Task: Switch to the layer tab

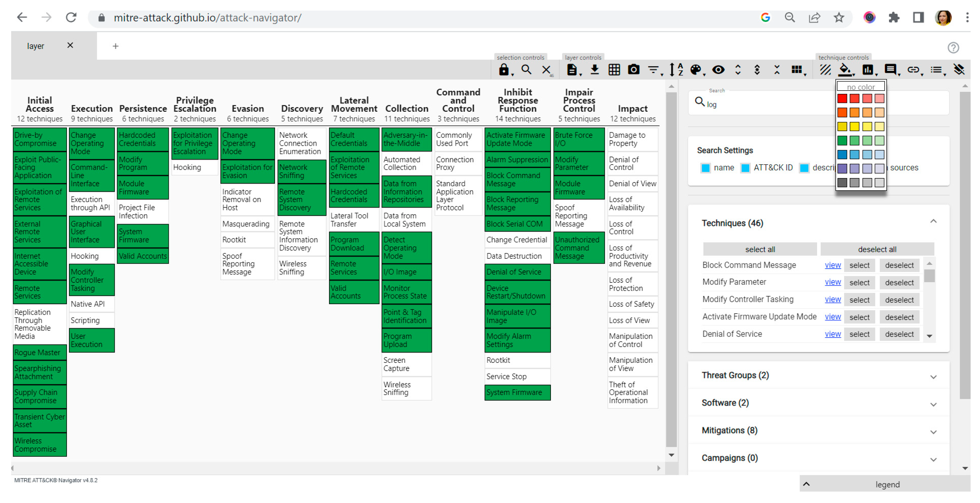Action: click(36, 46)
